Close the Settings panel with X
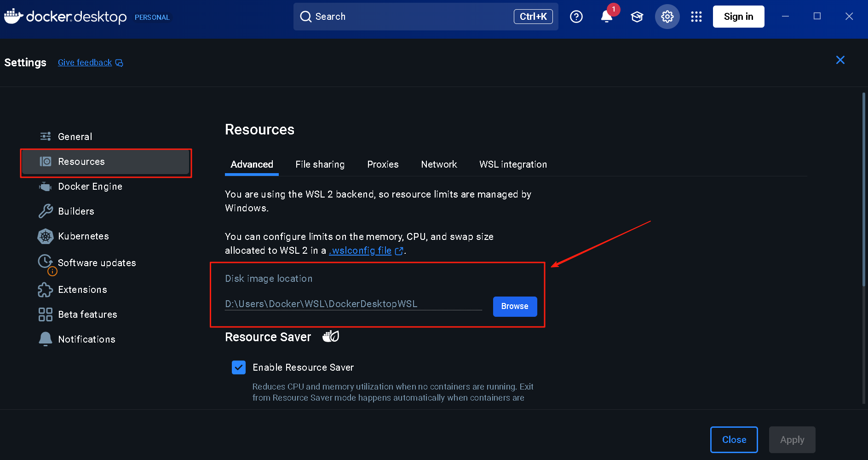 (x=840, y=60)
